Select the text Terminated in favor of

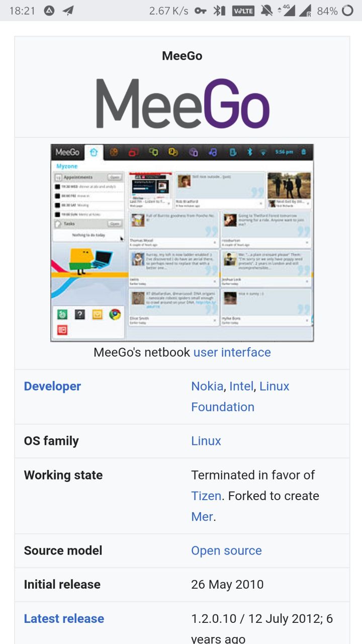coord(253,475)
